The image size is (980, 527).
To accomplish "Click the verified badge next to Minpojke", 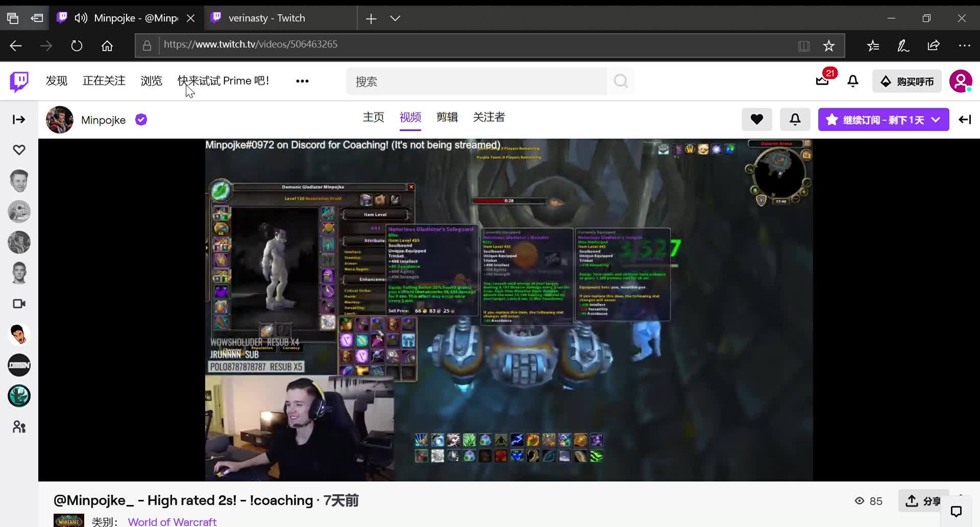I will click(x=141, y=119).
